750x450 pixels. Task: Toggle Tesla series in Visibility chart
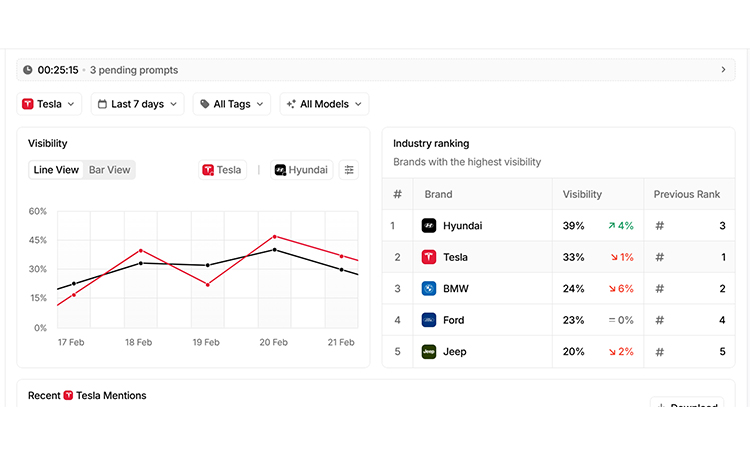pyautogui.click(x=222, y=170)
